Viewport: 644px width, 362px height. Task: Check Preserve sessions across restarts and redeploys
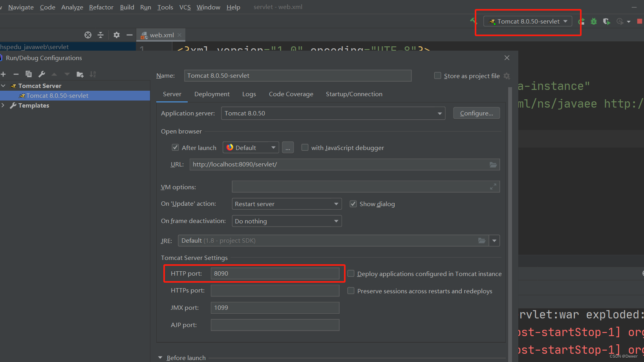[351, 291]
